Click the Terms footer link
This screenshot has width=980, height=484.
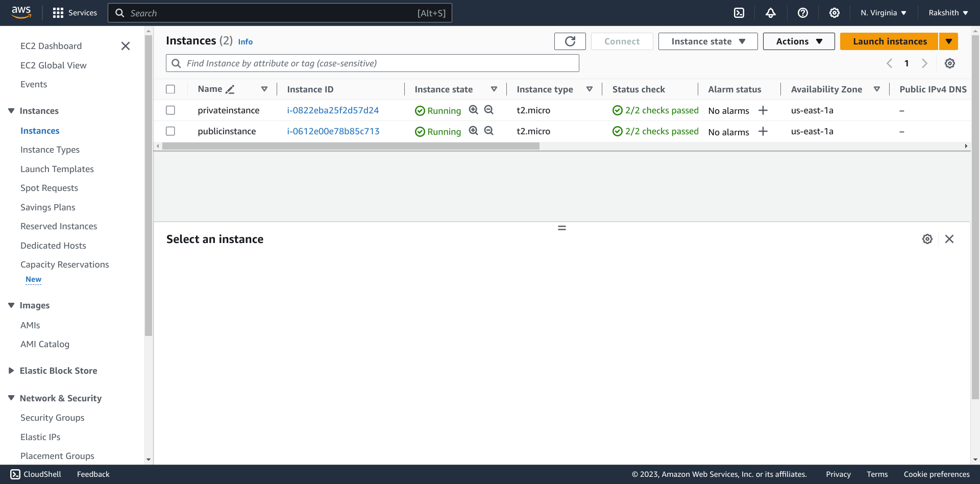(x=877, y=474)
